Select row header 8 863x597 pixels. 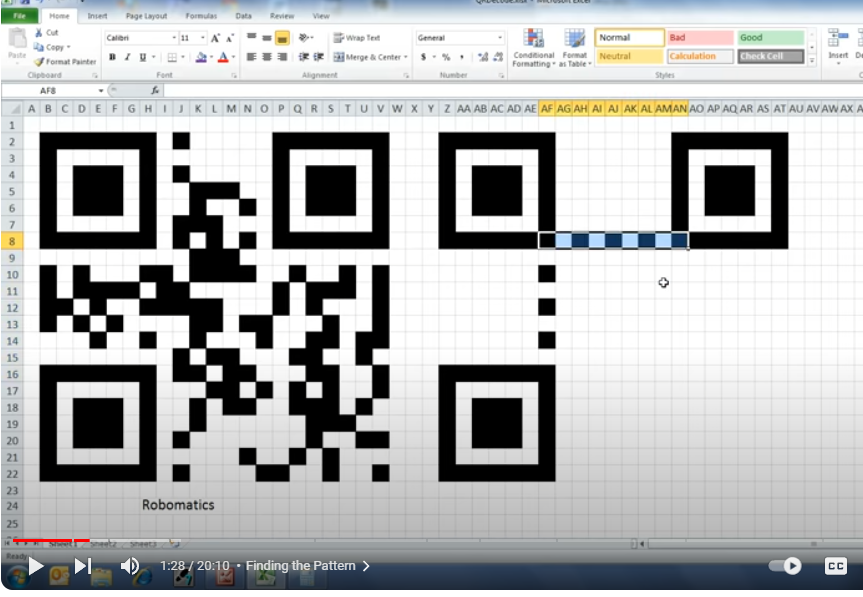coord(12,241)
